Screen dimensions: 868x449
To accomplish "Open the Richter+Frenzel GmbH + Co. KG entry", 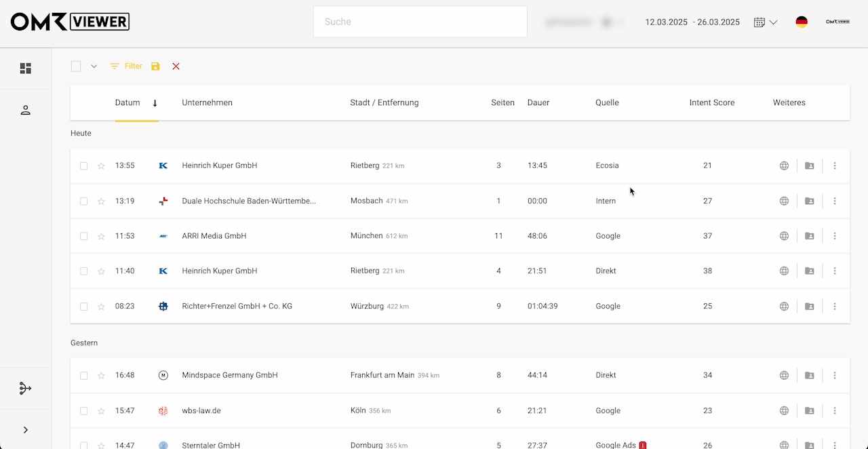I will [x=237, y=307].
